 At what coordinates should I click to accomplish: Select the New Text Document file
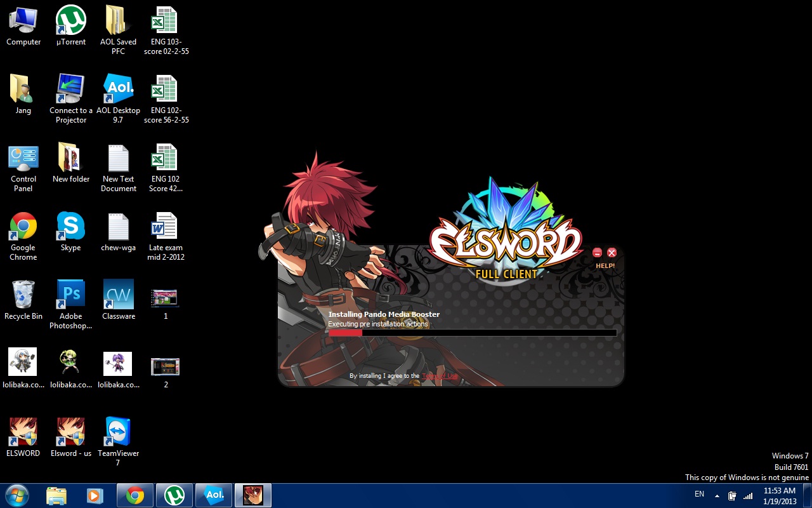pyautogui.click(x=119, y=168)
